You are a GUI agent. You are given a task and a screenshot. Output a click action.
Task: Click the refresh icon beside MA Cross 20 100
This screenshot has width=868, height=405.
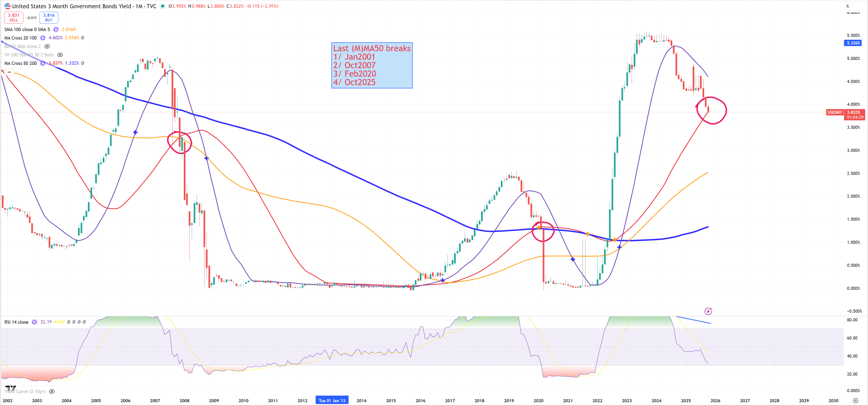point(43,38)
